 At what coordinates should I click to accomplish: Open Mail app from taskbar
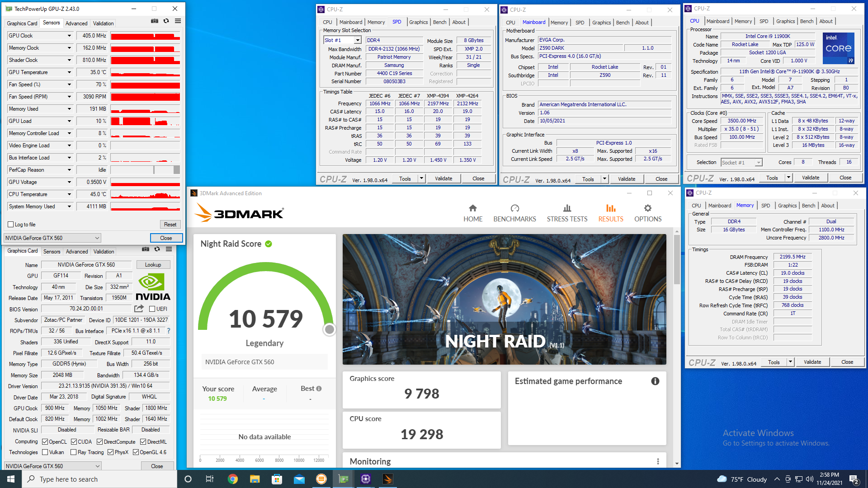[299, 479]
